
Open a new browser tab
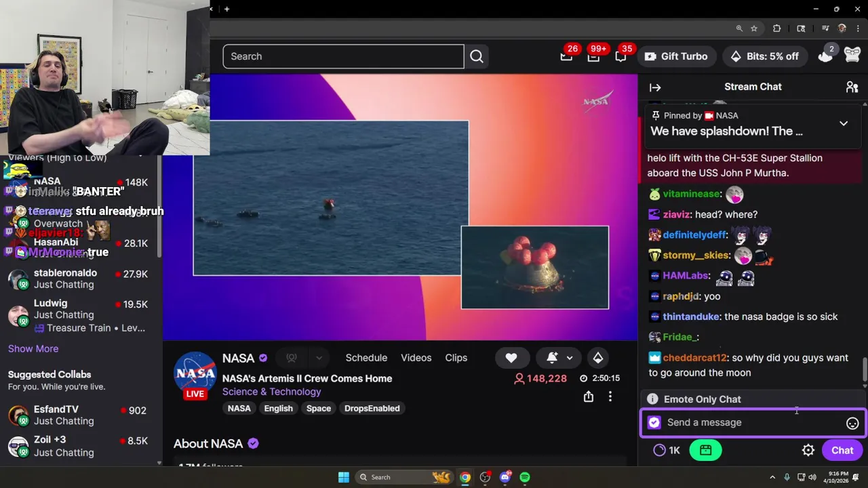coord(226,9)
